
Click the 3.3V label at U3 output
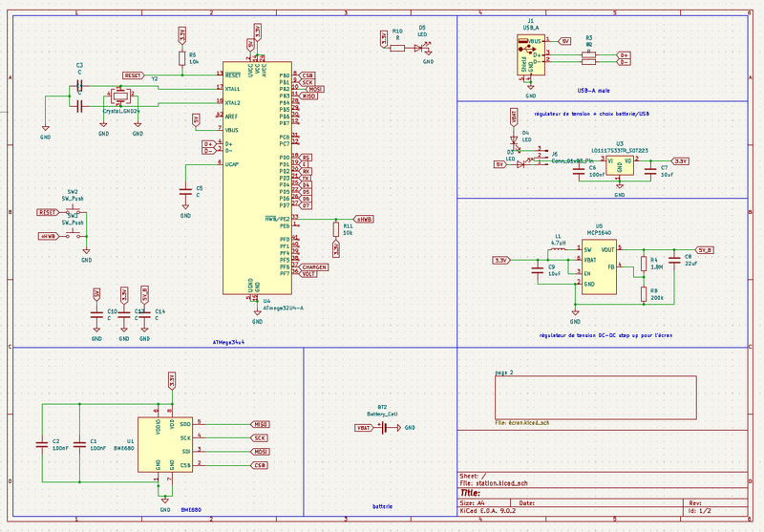coord(680,160)
